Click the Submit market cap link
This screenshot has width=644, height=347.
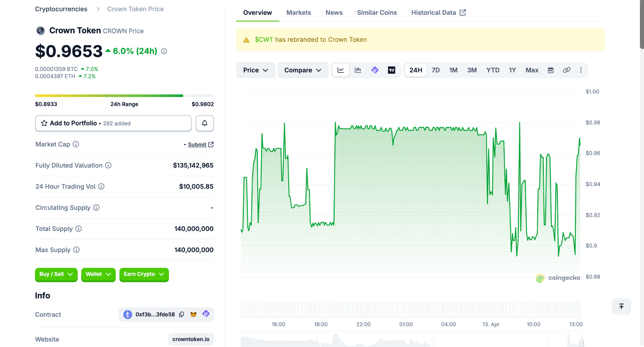[x=197, y=144]
